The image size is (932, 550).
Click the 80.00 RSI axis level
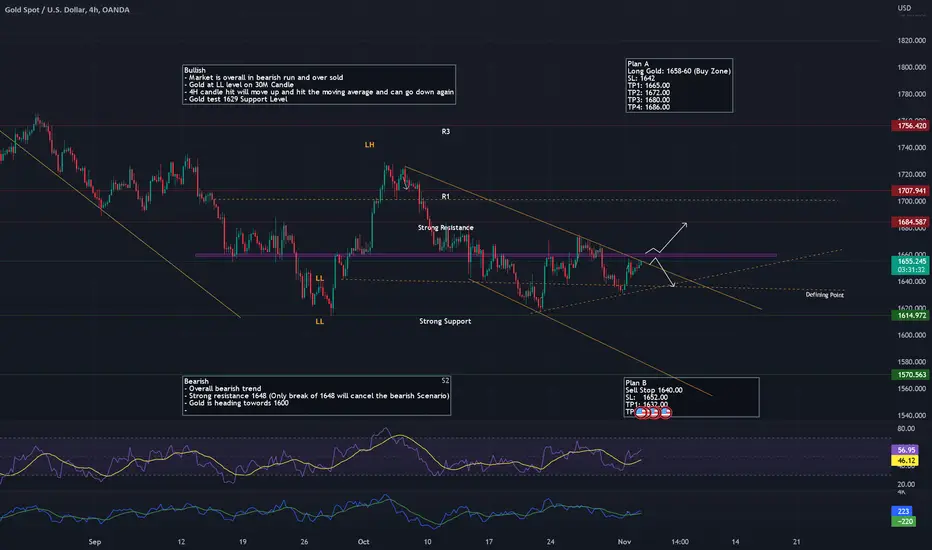906,429
